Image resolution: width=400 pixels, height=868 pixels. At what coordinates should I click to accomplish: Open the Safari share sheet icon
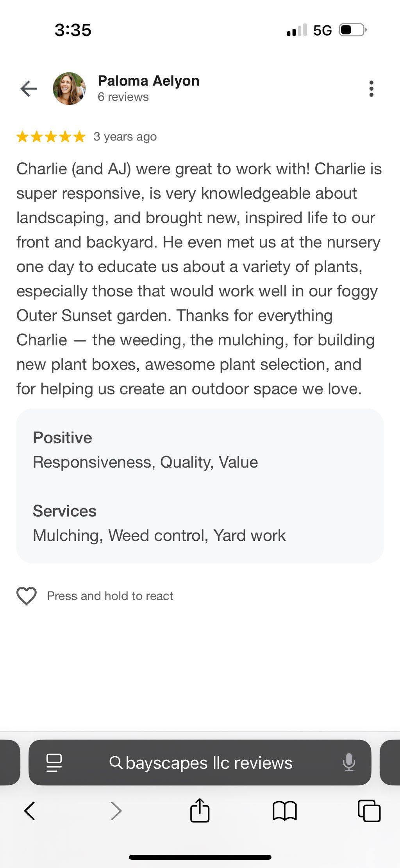pos(200,810)
